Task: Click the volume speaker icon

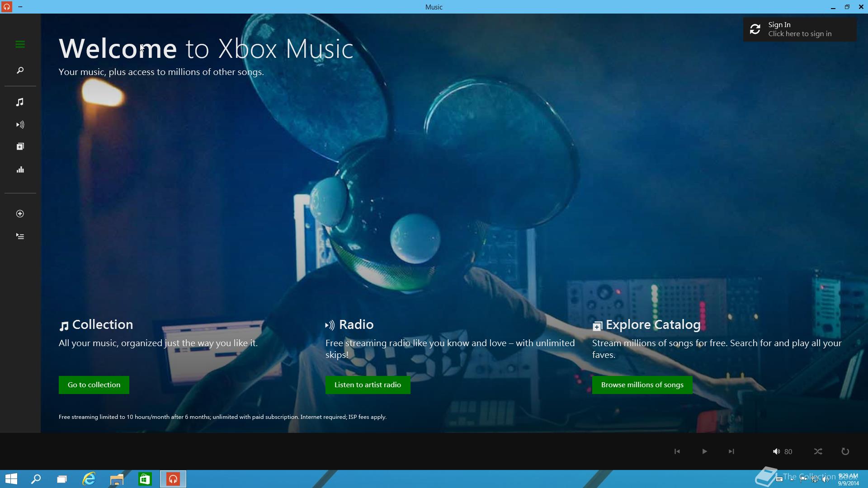Action: pyautogui.click(x=776, y=451)
